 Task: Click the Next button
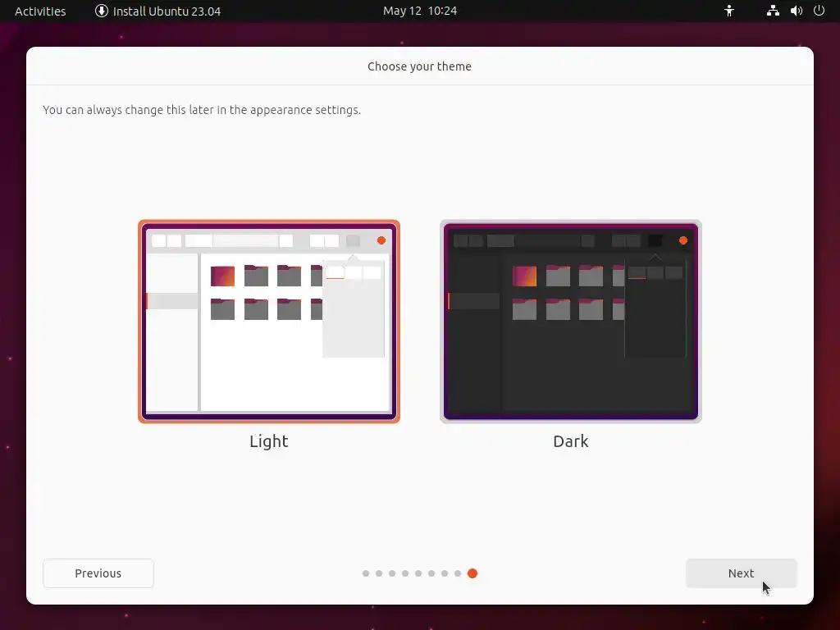point(741,573)
